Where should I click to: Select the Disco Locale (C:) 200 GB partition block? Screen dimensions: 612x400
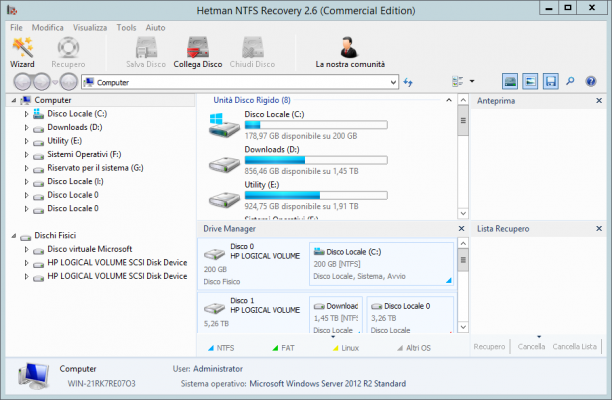click(x=381, y=264)
